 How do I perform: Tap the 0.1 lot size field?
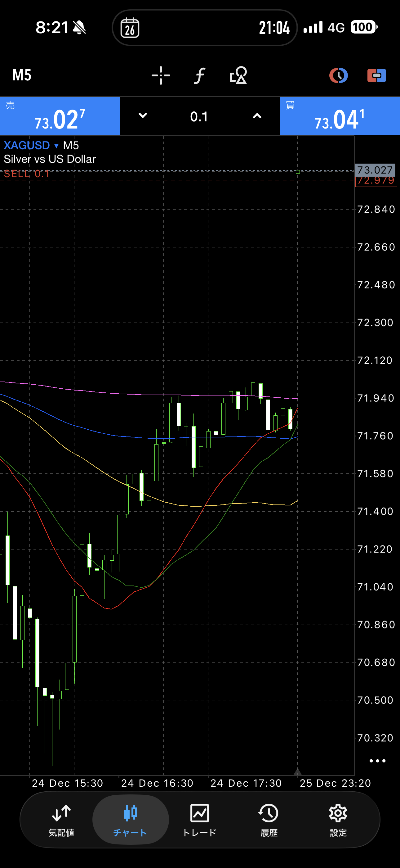click(199, 117)
